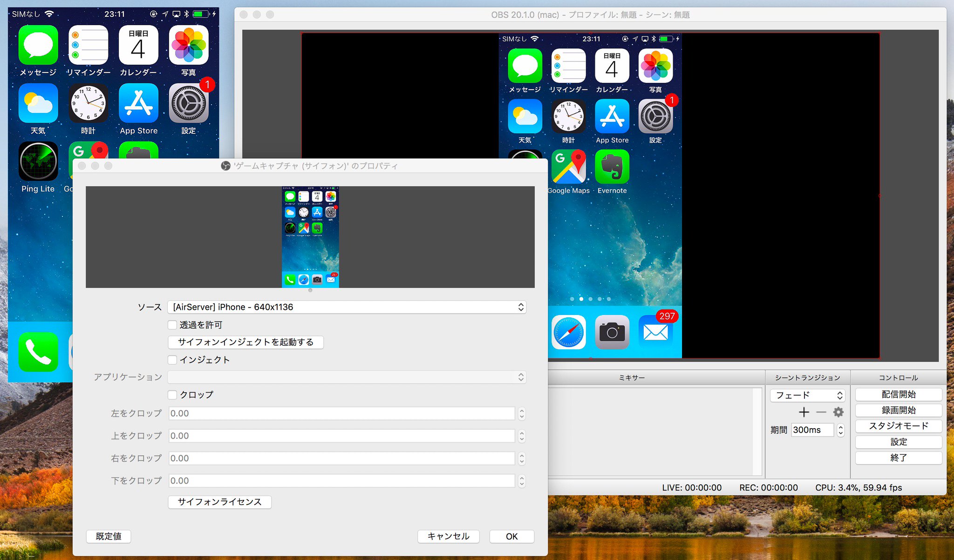Screen dimensions: 954x560
Task: Click 配信開始 to start streaming
Action: click(x=899, y=395)
